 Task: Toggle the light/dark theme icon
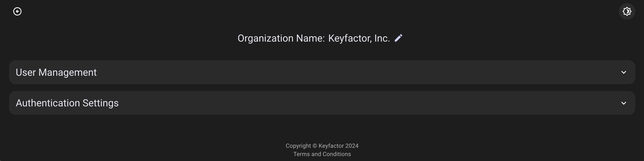click(627, 12)
